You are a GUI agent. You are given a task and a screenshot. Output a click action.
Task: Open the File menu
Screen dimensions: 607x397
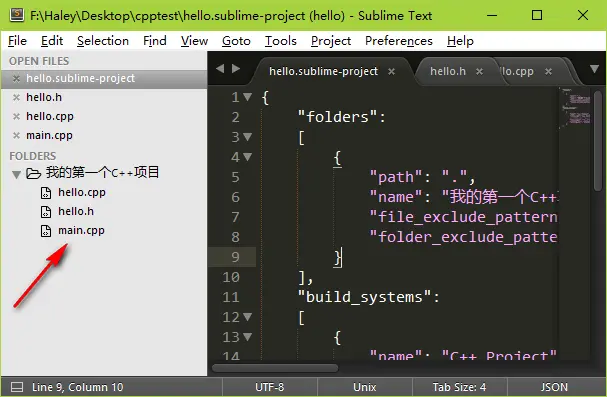coord(17,41)
